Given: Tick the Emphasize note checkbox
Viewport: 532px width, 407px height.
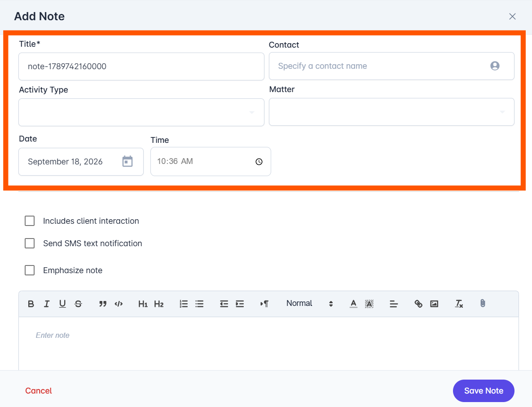Looking at the screenshot, I should 30,270.
